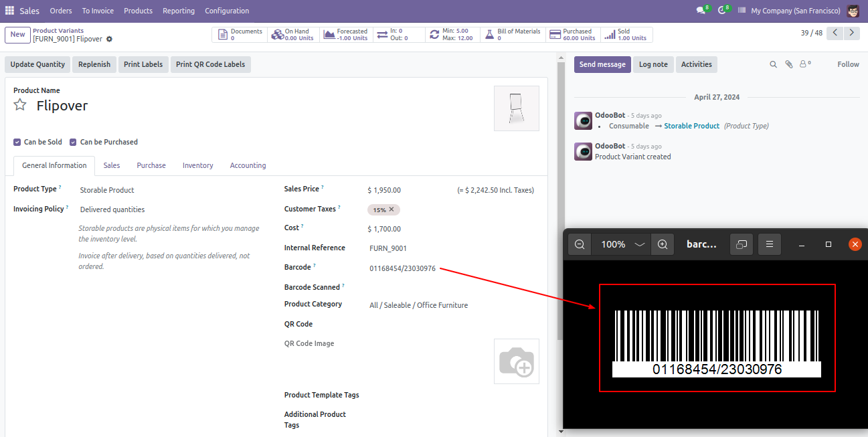The image size is (868, 437).
Task: Open the Odoo apps grid menu
Action: [9, 11]
